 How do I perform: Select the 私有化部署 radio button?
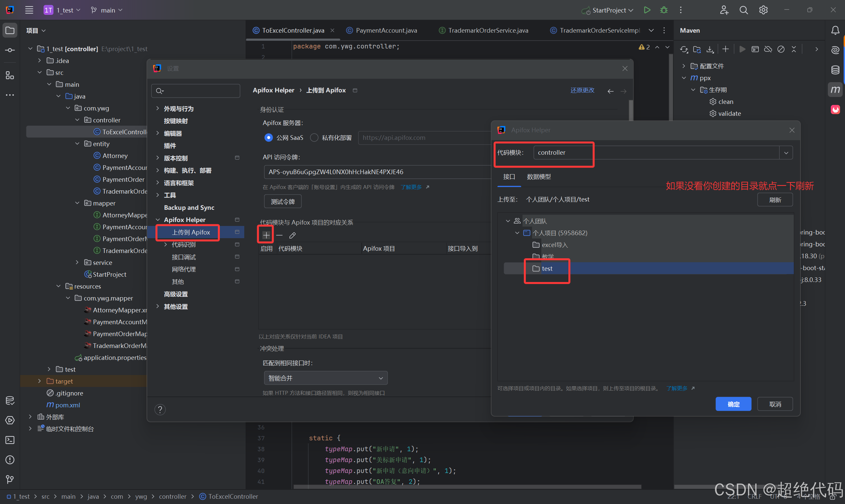pyautogui.click(x=314, y=138)
